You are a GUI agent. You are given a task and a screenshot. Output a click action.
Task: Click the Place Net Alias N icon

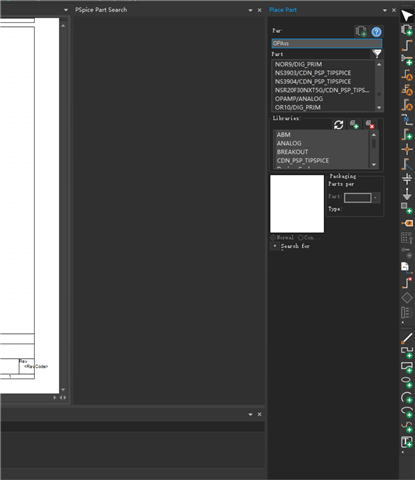407,120
